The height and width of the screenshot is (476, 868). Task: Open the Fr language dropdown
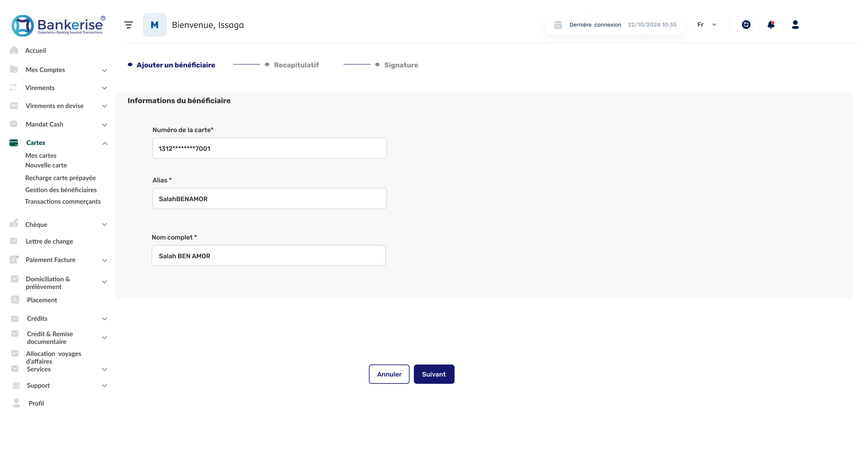click(707, 25)
